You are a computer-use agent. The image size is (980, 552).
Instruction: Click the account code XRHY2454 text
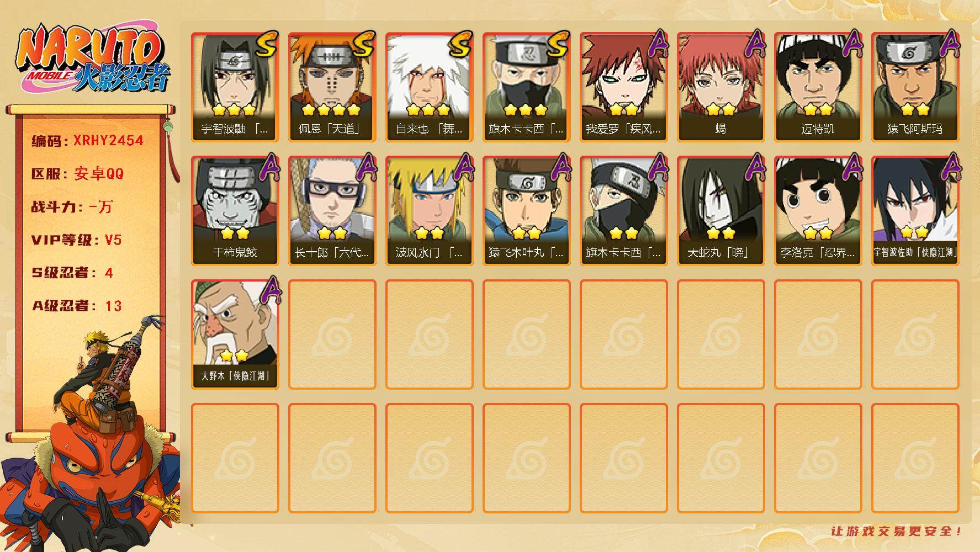pyautogui.click(x=108, y=141)
